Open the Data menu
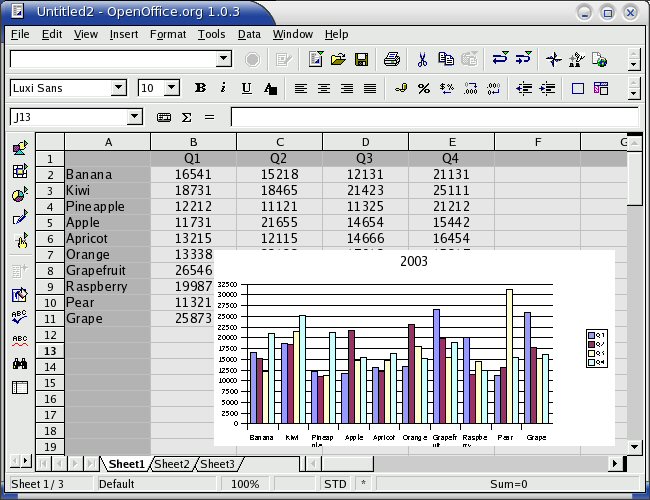 [x=249, y=34]
